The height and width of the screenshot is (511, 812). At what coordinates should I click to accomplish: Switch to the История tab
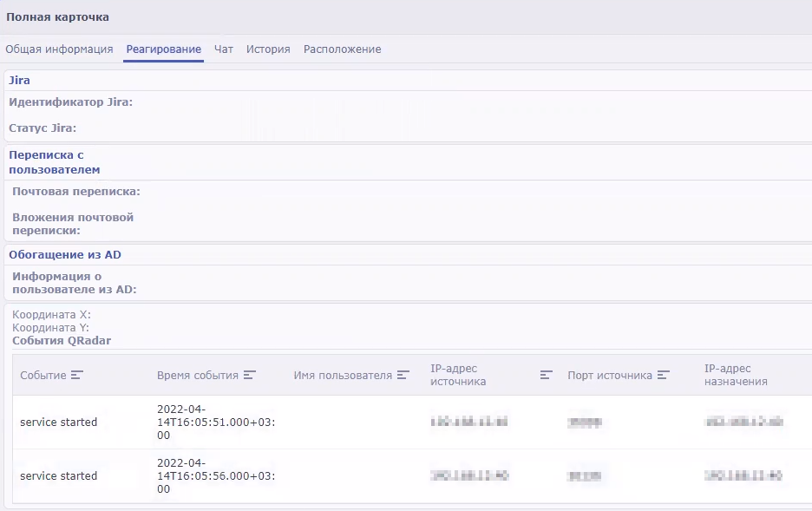click(x=268, y=49)
